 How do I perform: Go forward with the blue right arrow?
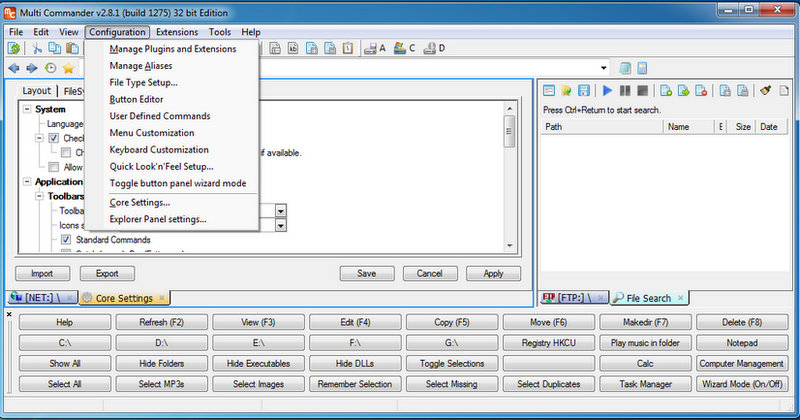(32, 68)
